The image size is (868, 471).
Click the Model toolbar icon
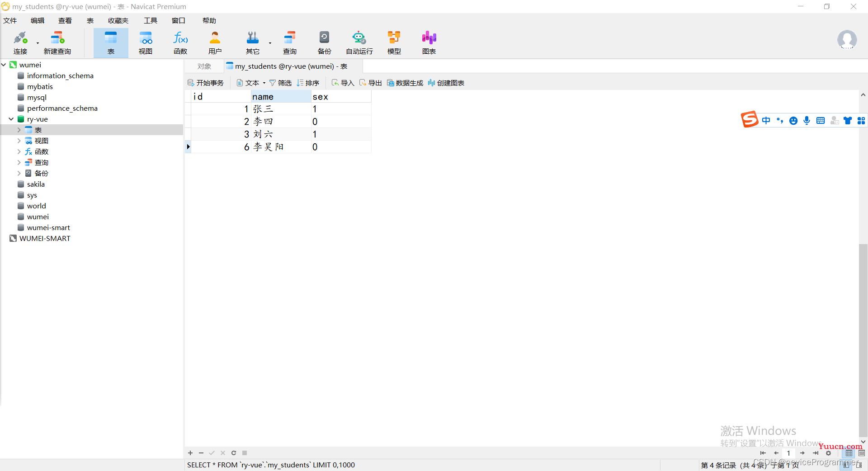click(x=394, y=42)
